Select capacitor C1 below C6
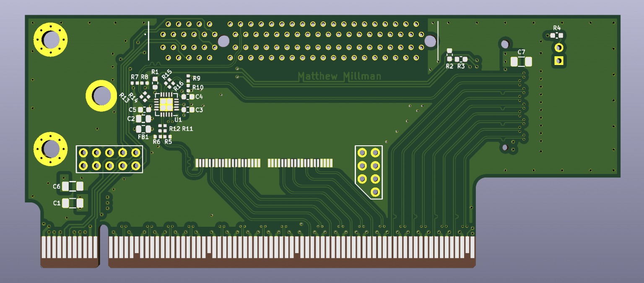The width and height of the screenshot is (644, 283). click(x=72, y=203)
